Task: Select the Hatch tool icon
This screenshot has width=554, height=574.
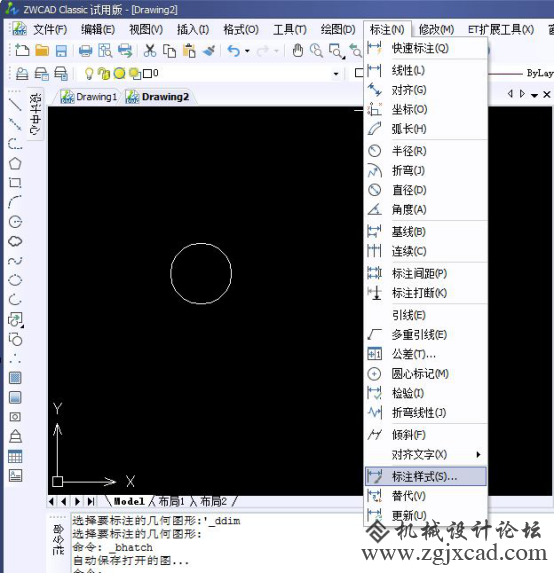Action: [x=15, y=377]
